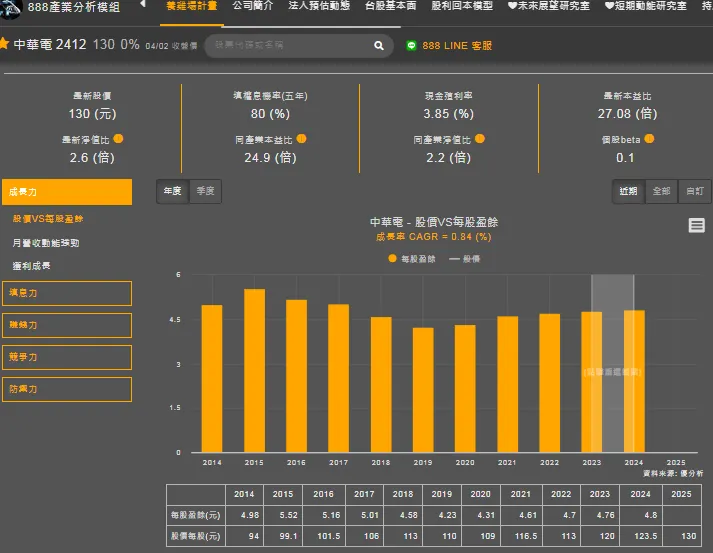Switch chart to 年度 view

point(172,191)
